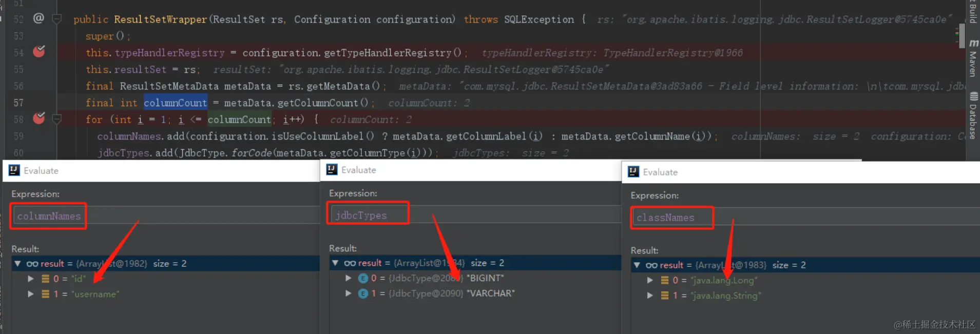Focus the classNames expression field
The width and height of the screenshot is (980, 334).
pyautogui.click(x=805, y=218)
